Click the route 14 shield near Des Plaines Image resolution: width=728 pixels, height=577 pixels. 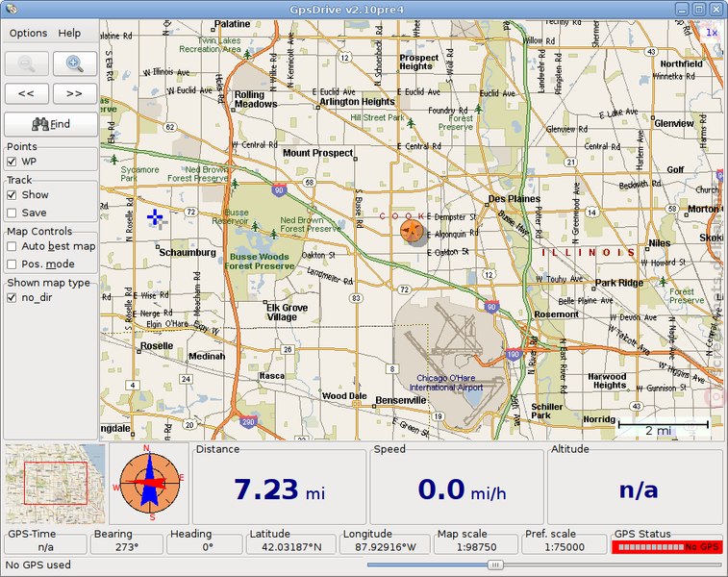click(591, 213)
